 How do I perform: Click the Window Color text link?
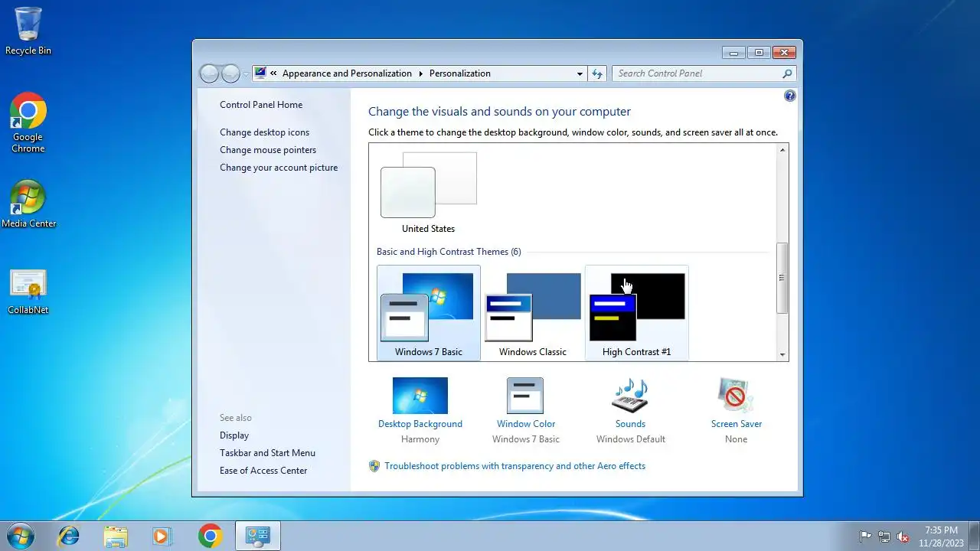tap(526, 424)
